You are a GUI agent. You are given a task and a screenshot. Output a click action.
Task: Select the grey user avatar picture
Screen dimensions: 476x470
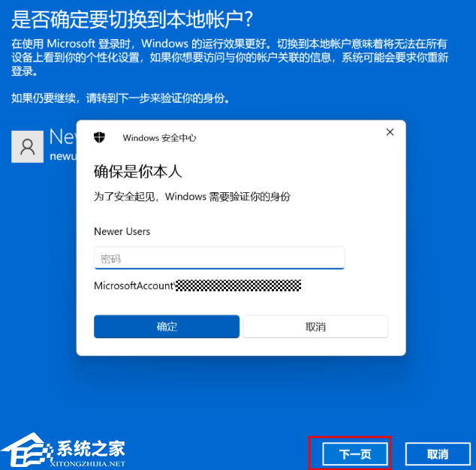(x=27, y=146)
